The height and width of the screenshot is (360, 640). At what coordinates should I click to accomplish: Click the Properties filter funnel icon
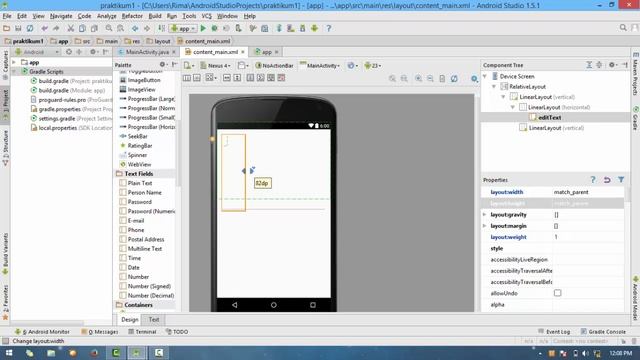621,180
